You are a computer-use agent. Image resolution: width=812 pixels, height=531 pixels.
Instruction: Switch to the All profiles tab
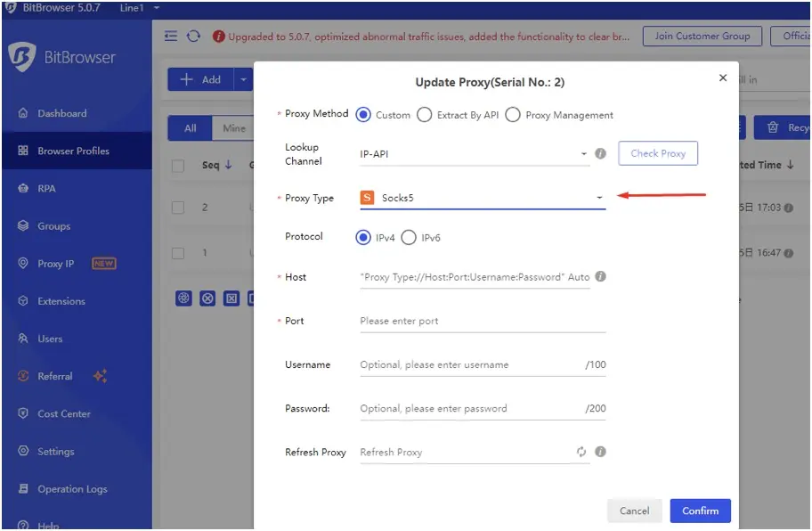pos(189,127)
